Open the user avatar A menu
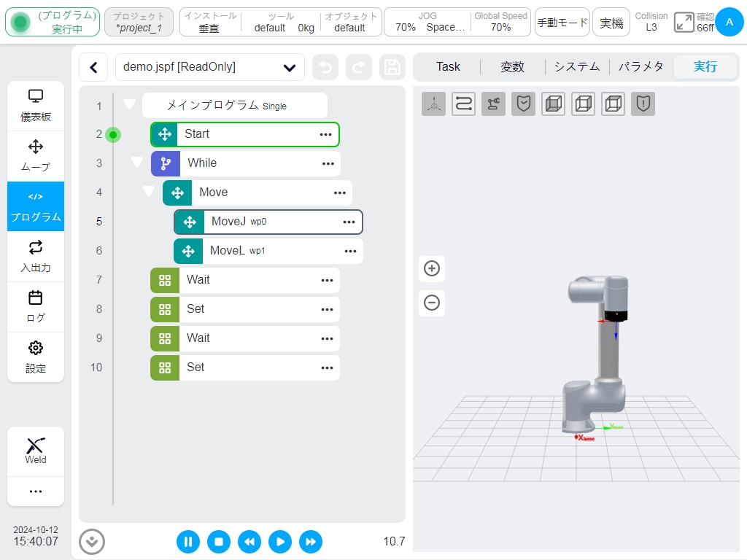 coord(729,22)
